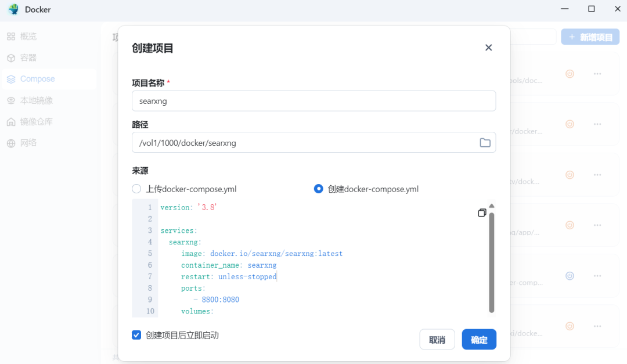The image size is (627, 364).
Task: Select the 网络 network globe icon
Action: tap(12, 142)
